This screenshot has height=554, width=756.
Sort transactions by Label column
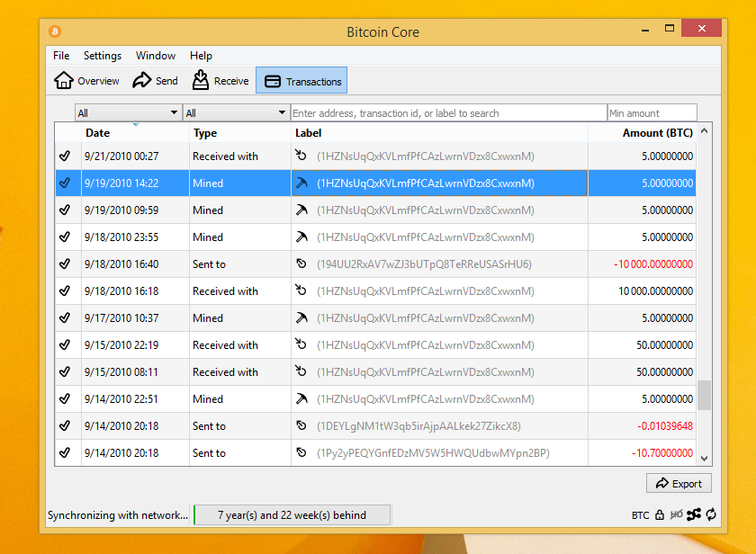point(439,132)
